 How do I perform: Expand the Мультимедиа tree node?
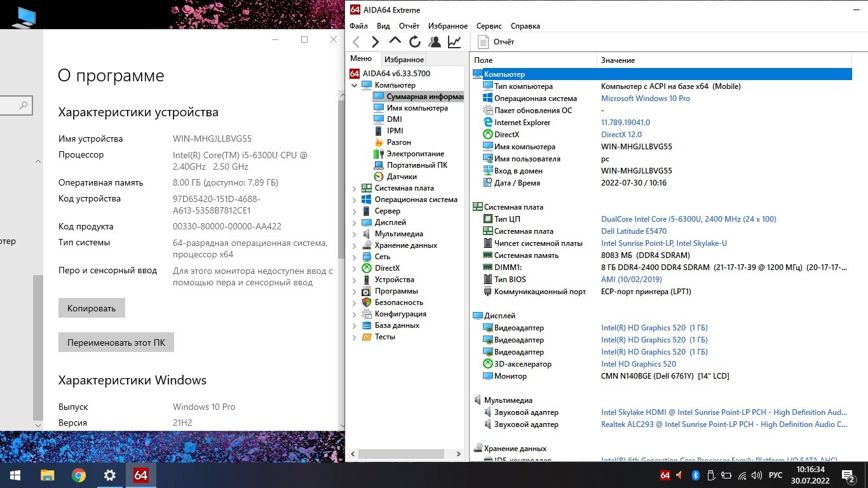pyautogui.click(x=355, y=234)
